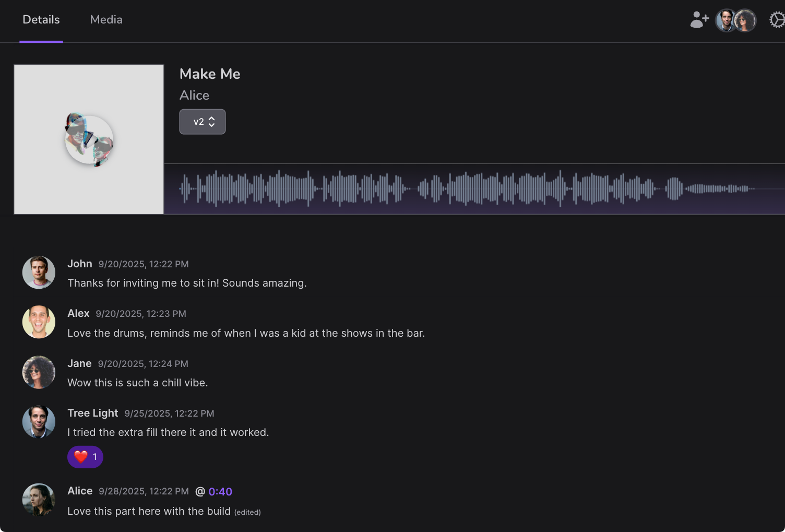Viewport: 785px width, 532px height.
Task: Switch to the Media tab
Action: [x=106, y=19]
